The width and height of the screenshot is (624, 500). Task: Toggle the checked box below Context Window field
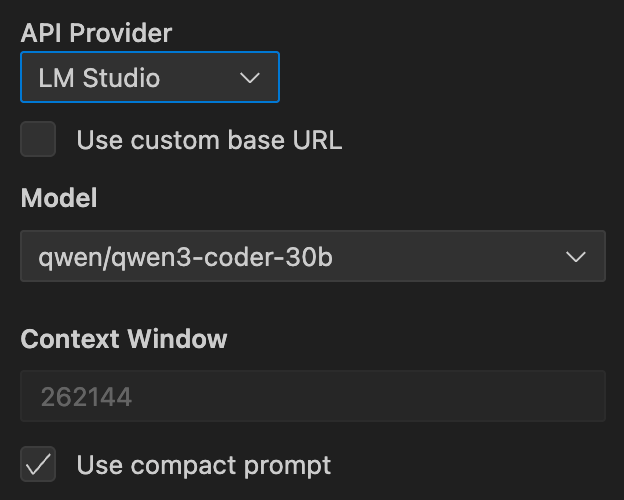pyautogui.click(x=39, y=465)
